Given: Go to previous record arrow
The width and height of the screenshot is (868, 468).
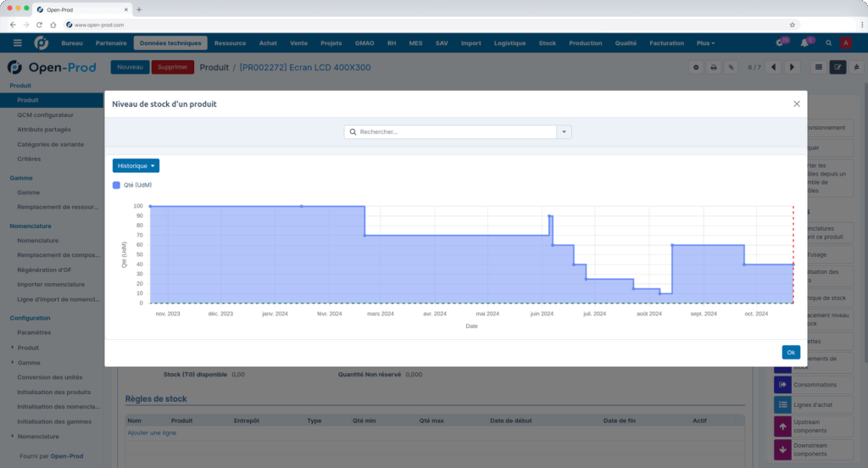Looking at the screenshot, I should [x=774, y=68].
